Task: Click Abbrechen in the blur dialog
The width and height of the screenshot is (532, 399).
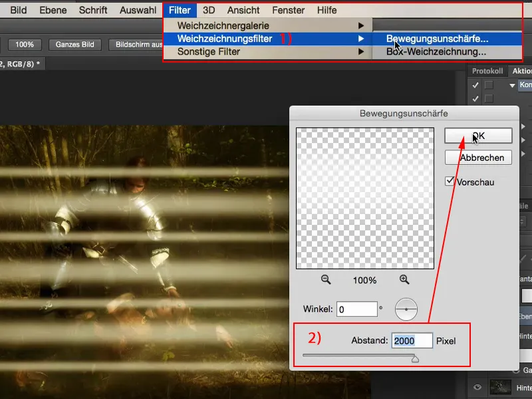Action: (x=478, y=158)
